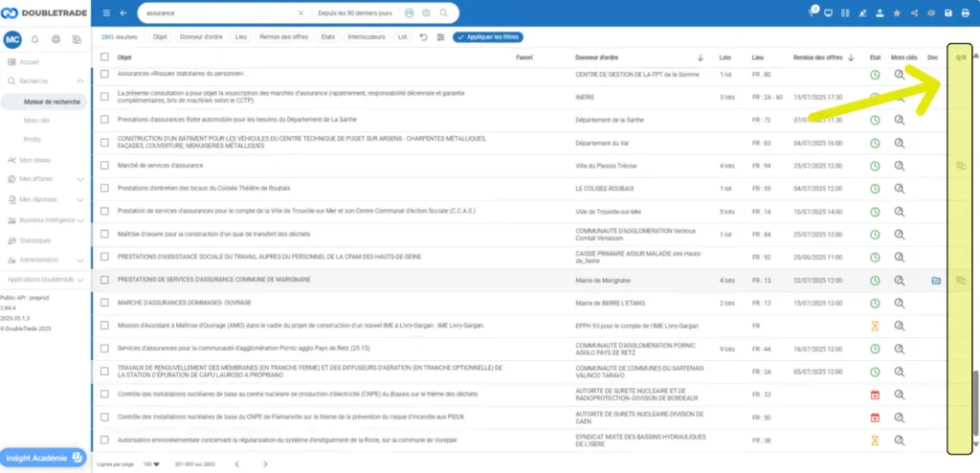Click the print icon in the top bar
Image resolution: width=980 pixels, height=473 pixels.
965,12
